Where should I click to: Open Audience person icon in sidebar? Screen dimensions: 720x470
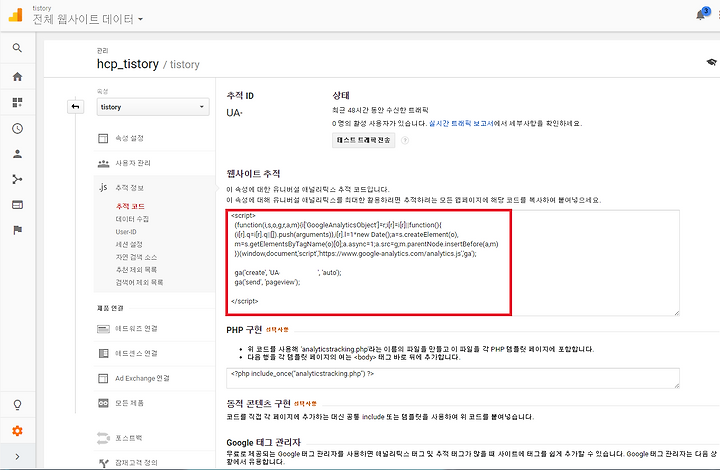17,154
